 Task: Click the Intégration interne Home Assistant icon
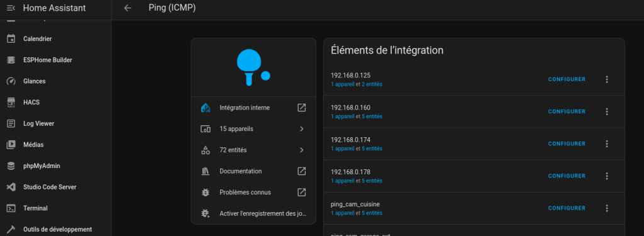206,108
